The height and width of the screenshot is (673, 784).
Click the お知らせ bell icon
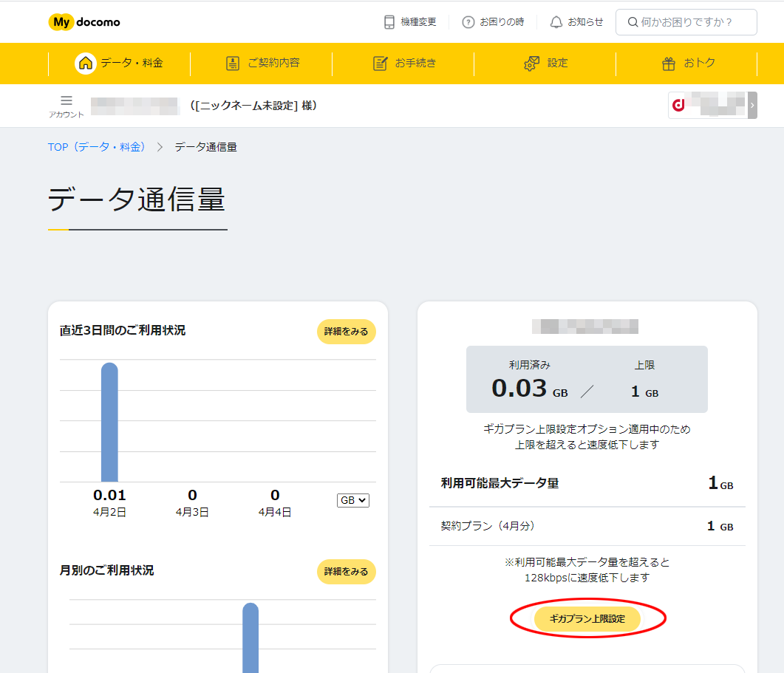tap(556, 22)
